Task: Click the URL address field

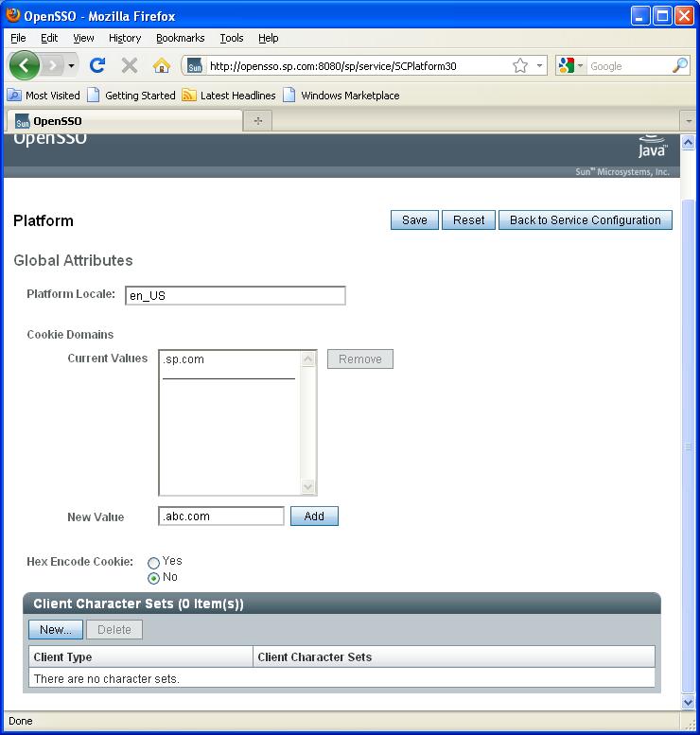Action: (x=358, y=66)
